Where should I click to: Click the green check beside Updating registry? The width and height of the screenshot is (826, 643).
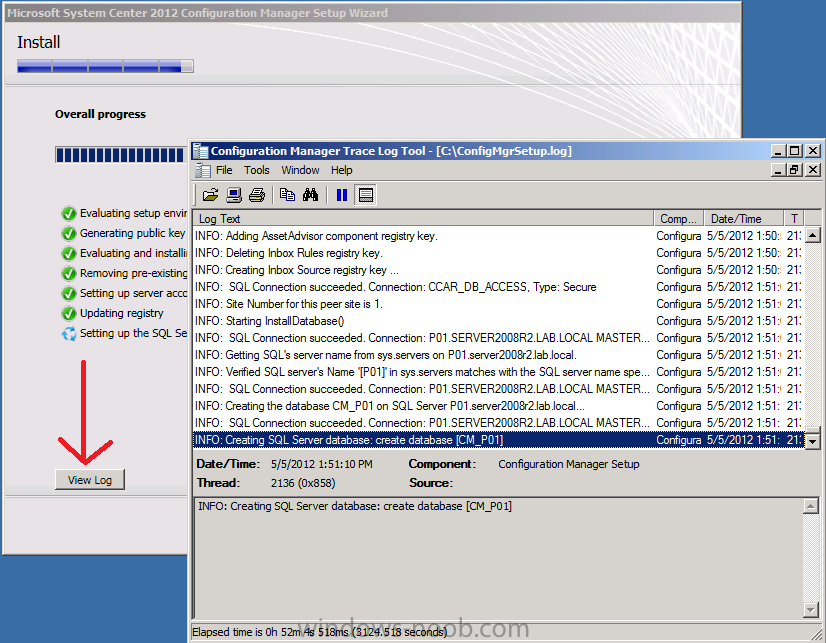(x=68, y=313)
